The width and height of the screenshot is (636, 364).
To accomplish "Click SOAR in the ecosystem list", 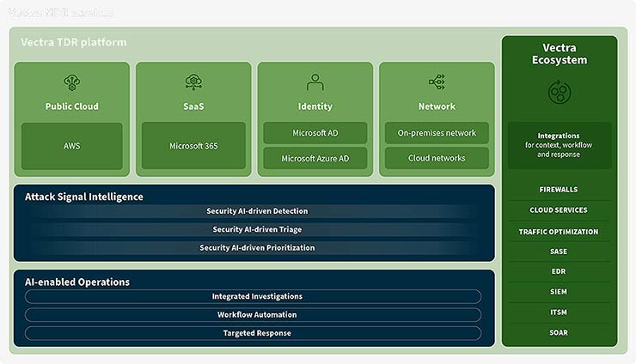I will [x=559, y=332].
